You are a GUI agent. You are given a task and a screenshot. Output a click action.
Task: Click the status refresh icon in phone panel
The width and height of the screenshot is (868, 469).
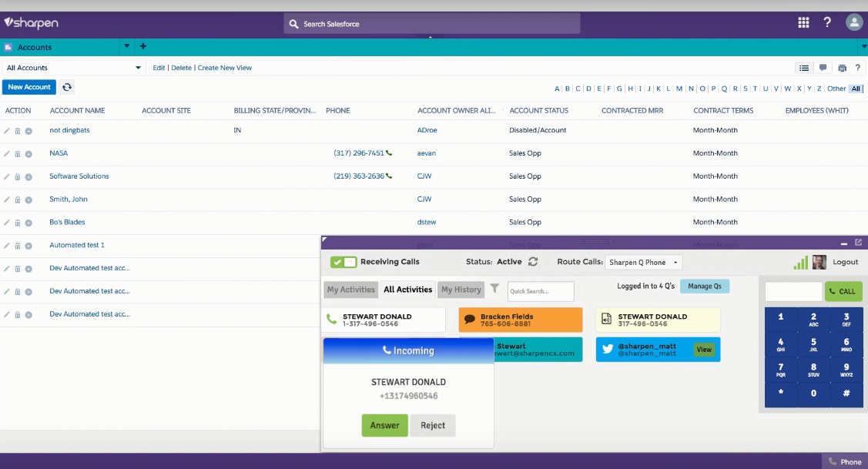coord(533,261)
